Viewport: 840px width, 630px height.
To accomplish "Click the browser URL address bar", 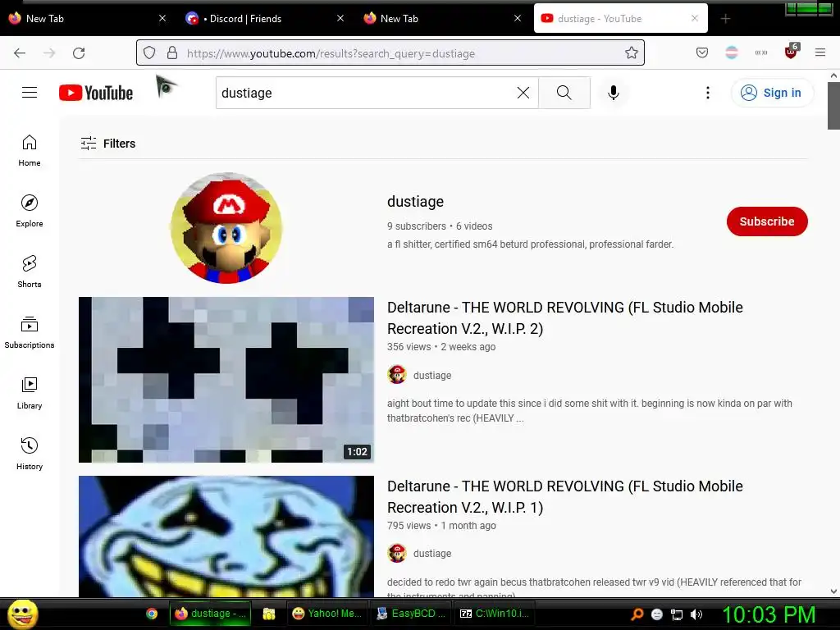I will 390,53.
